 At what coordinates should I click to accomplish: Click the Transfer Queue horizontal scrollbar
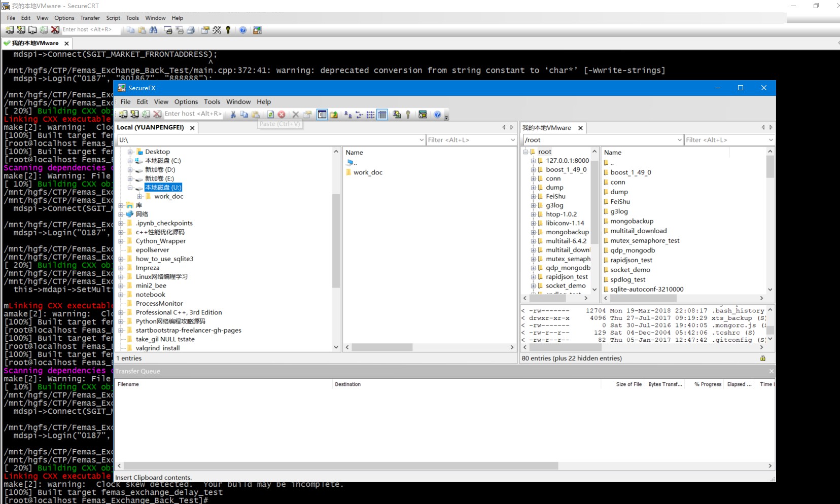(340, 465)
